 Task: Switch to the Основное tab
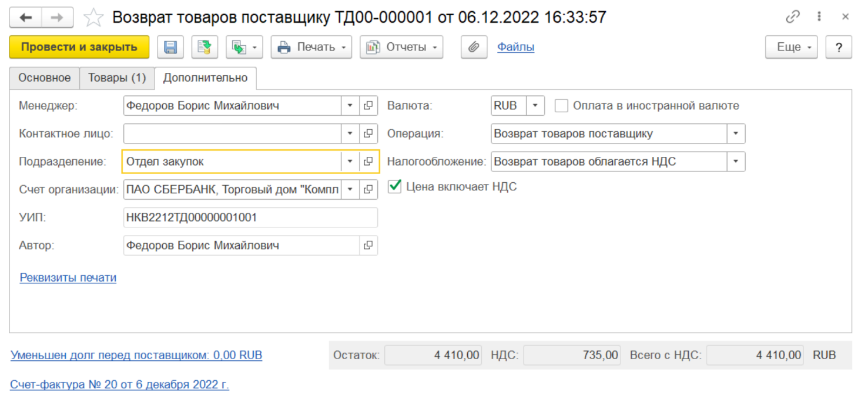[44, 78]
